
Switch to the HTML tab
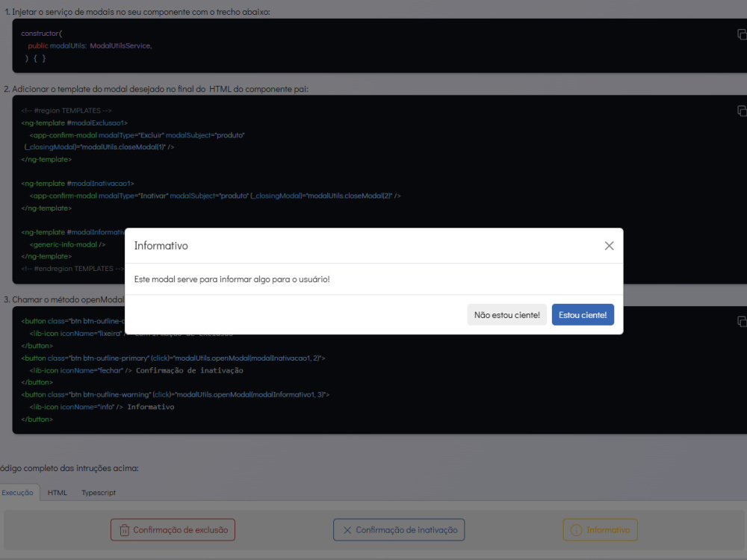58,492
